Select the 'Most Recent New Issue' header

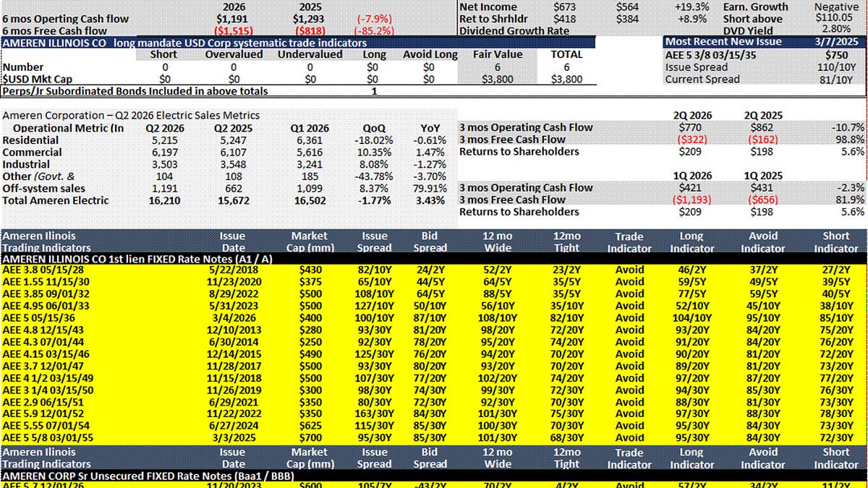[725, 43]
